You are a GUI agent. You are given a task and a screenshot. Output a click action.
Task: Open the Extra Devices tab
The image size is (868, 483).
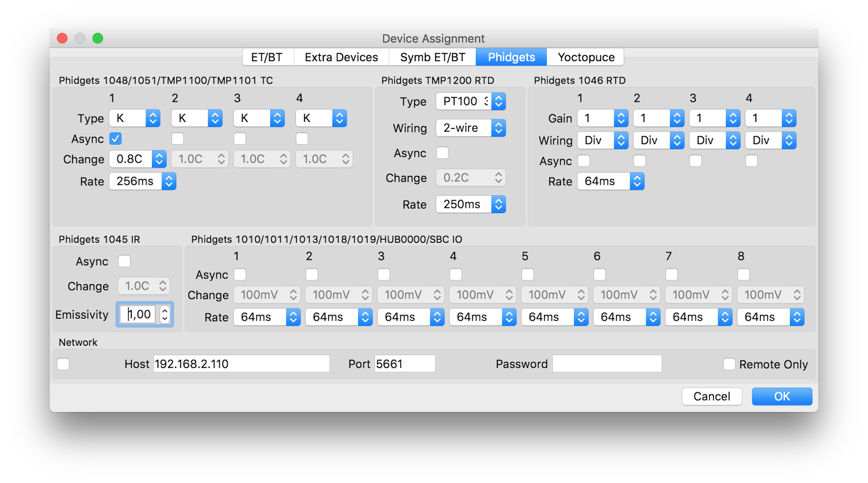(341, 57)
